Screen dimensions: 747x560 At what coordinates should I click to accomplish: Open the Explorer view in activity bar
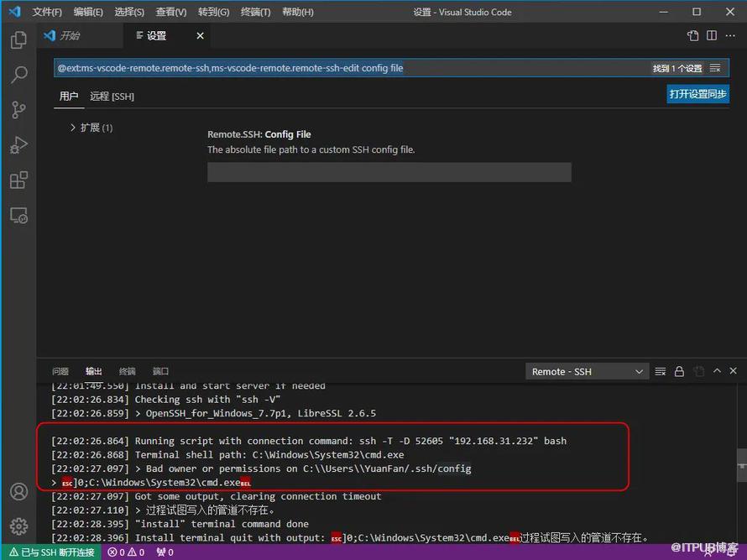coord(18,39)
